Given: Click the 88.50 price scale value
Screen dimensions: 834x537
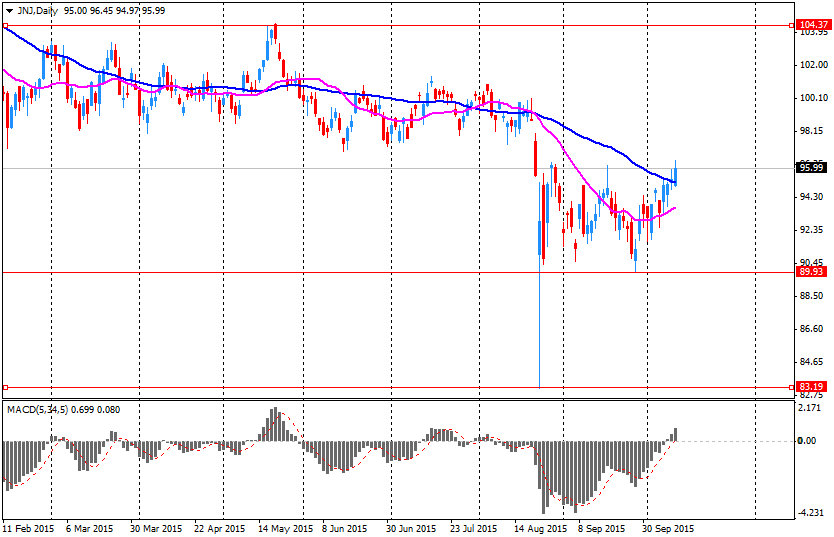Looking at the screenshot, I should point(813,296).
